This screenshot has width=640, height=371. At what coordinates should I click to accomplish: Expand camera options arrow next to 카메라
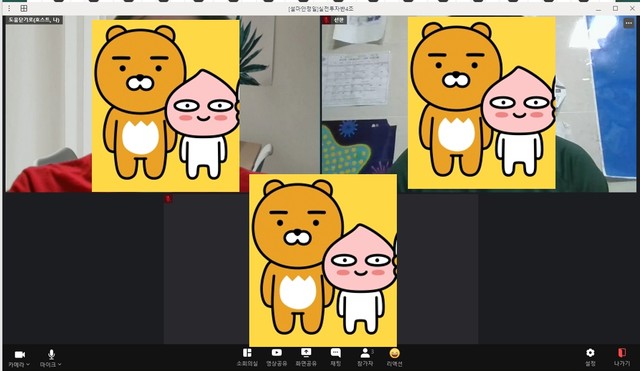pos(28,364)
